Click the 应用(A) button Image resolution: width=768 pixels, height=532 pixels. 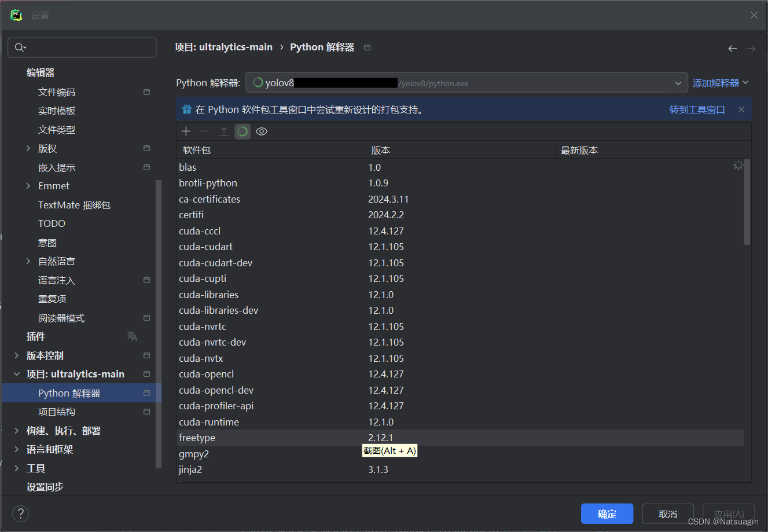click(729, 513)
